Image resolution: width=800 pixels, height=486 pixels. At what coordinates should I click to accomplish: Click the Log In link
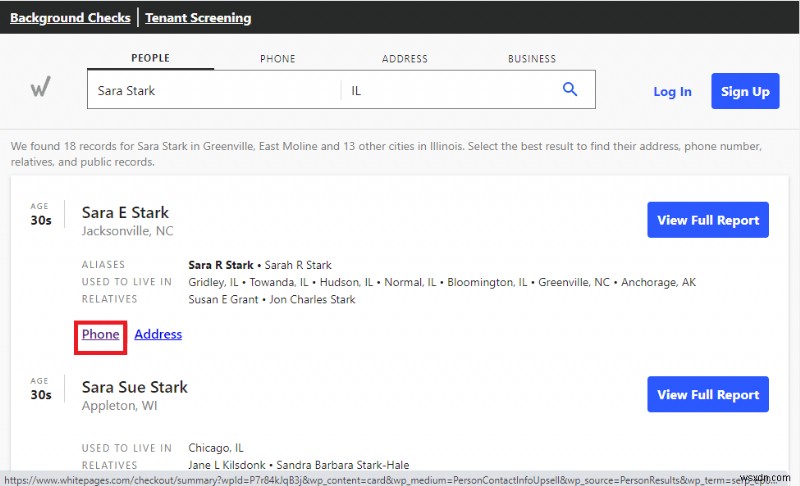[x=672, y=92]
